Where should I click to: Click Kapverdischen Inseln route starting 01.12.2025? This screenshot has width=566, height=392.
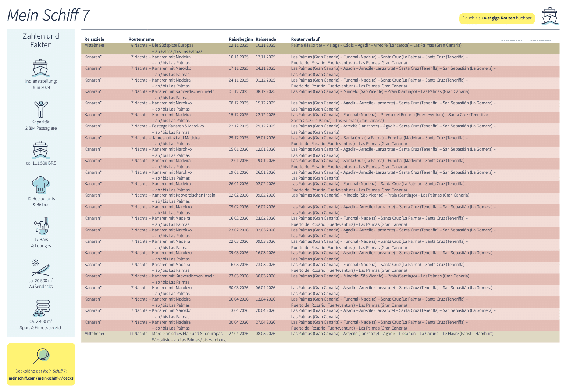pyautogui.click(x=173, y=92)
